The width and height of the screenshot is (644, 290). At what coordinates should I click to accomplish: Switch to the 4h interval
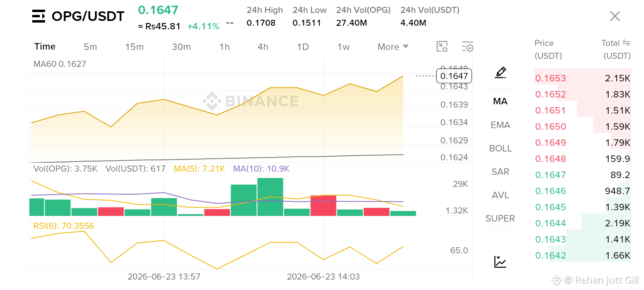pyautogui.click(x=263, y=47)
